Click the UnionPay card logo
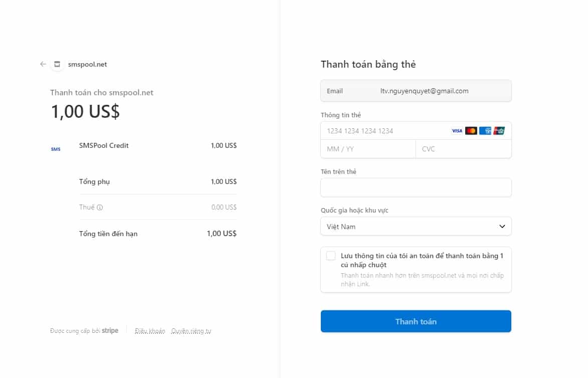The image size is (588, 378). 499,131
